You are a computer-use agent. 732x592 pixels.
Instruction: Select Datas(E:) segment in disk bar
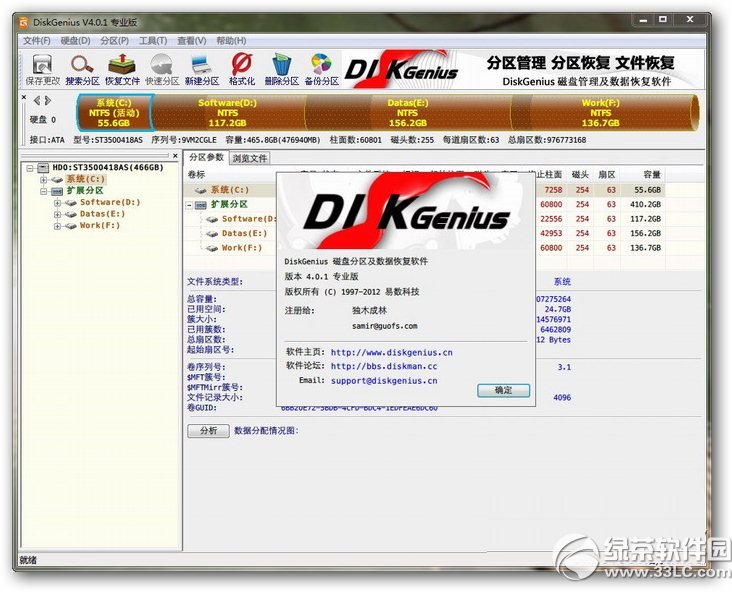(x=408, y=113)
